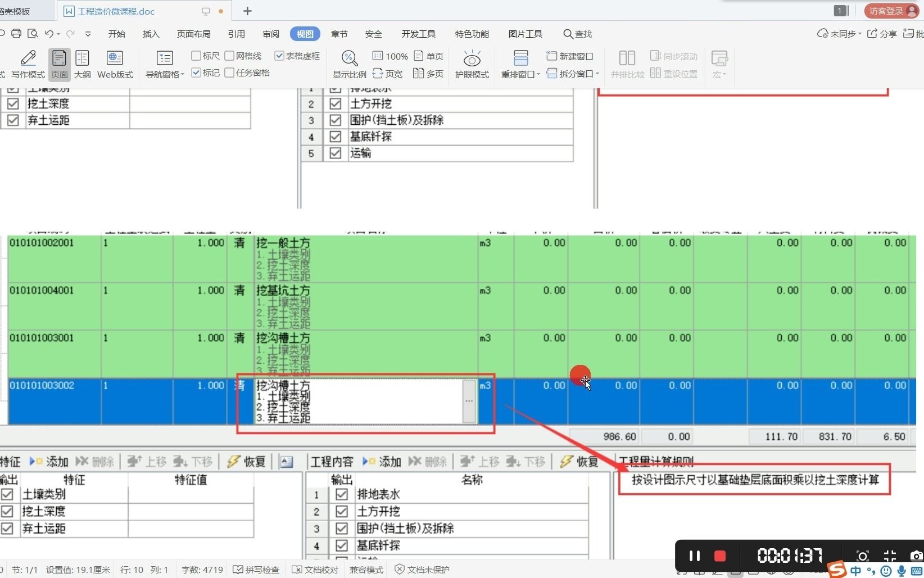
Task: Expand the navigation pane dropdown arrow
Action: (183, 75)
